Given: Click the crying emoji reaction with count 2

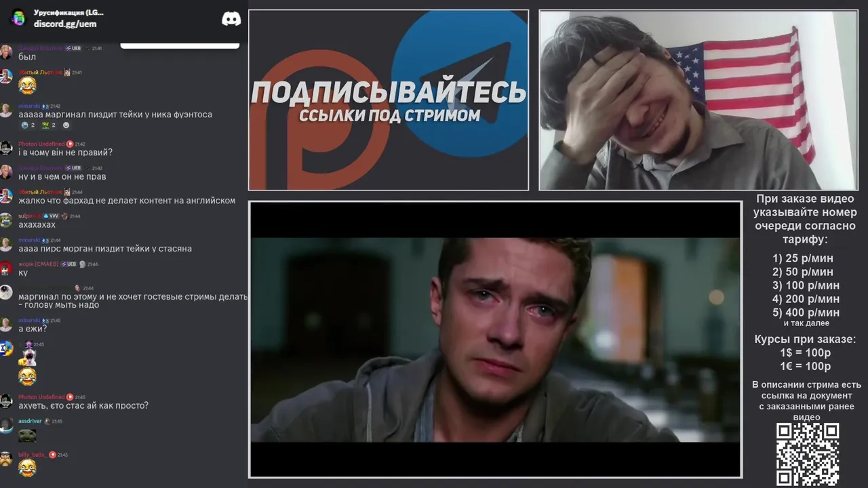Looking at the screenshot, I should click(x=28, y=125).
